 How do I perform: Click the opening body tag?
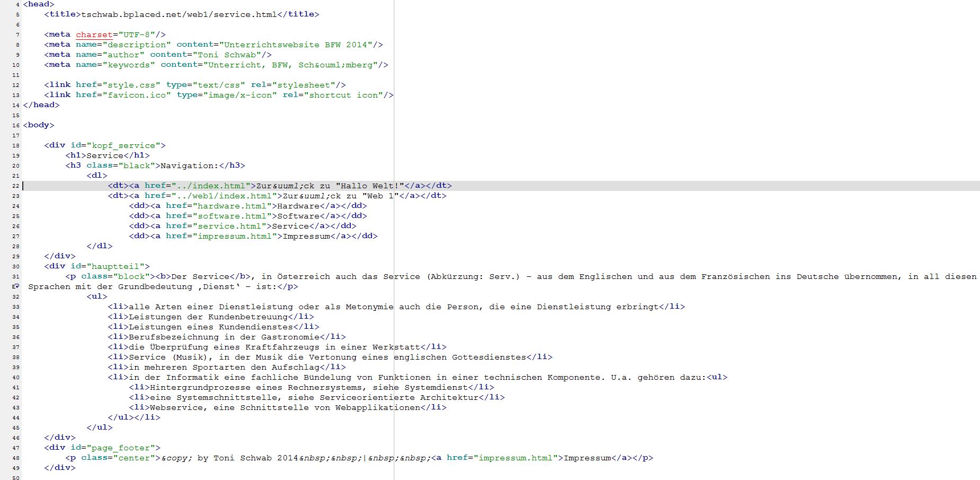coord(39,125)
